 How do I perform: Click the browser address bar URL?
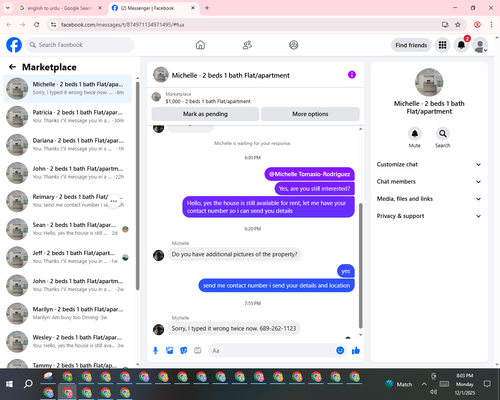point(123,25)
